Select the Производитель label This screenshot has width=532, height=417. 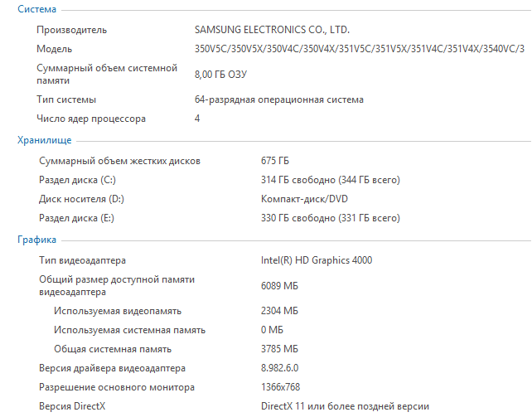click(x=71, y=30)
